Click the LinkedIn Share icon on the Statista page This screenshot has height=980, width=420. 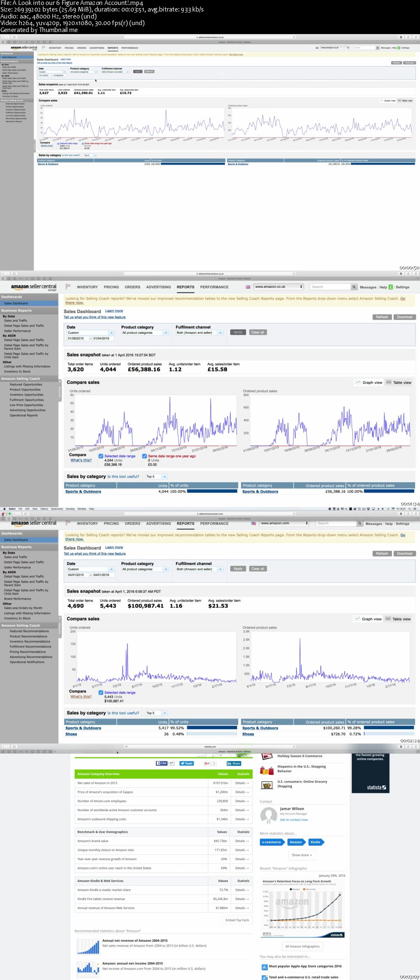[234, 763]
